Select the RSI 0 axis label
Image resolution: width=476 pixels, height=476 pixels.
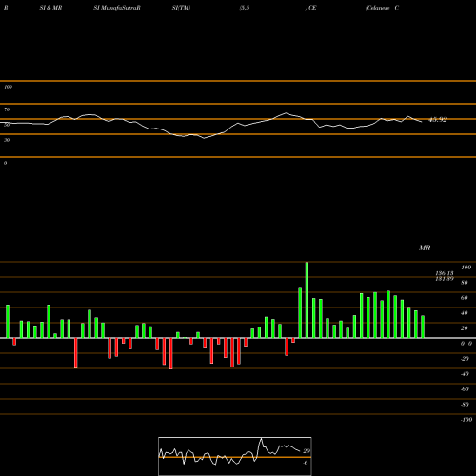point(5,163)
